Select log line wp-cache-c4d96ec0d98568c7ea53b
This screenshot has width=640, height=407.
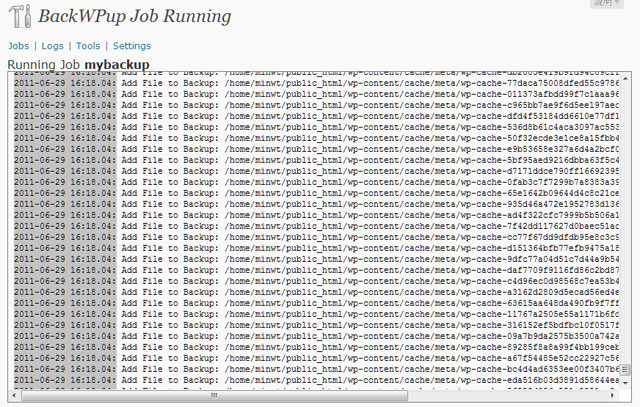(316, 282)
